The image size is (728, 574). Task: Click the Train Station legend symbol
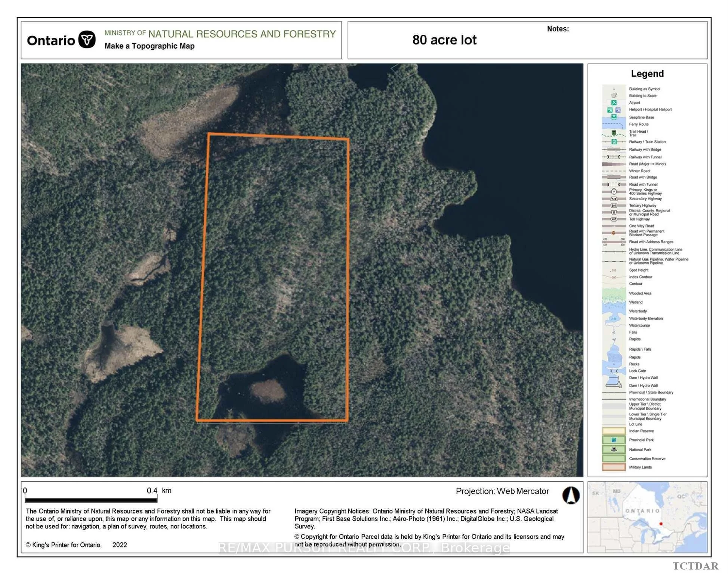(614, 142)
